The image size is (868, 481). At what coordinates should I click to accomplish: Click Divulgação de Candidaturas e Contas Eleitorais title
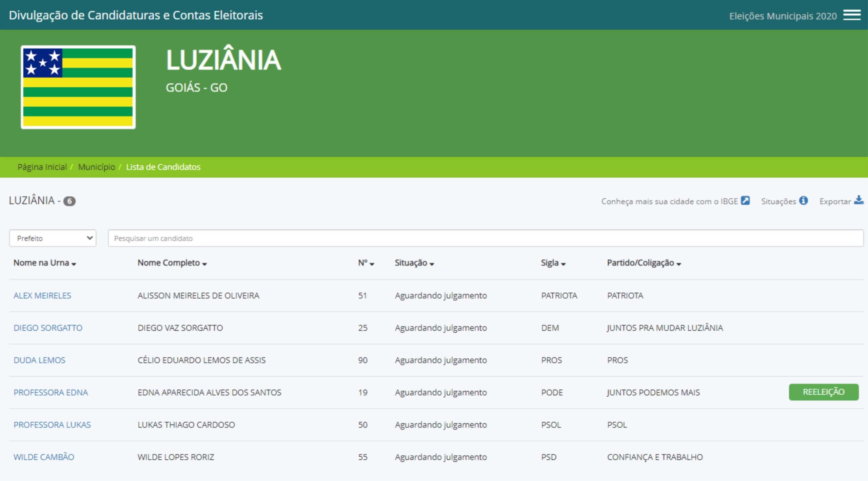point(136,15)
